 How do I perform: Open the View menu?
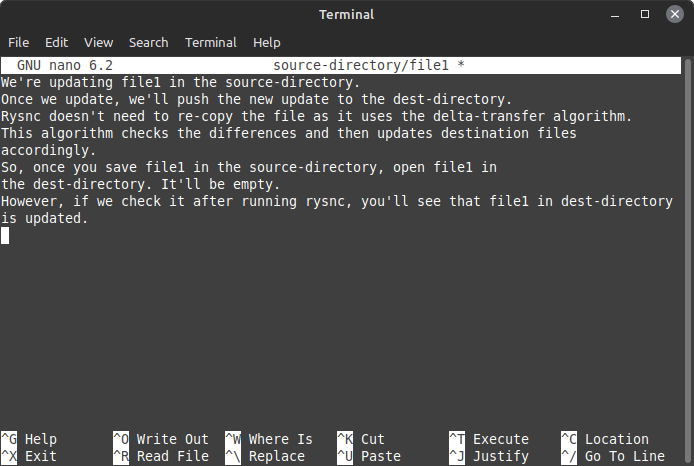pyautogui.click(x=98, y=43)
